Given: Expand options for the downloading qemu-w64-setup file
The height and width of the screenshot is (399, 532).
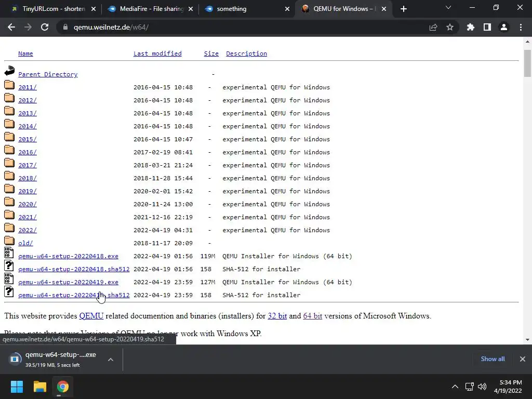Looking at the screenshot, I should [111, 360].
